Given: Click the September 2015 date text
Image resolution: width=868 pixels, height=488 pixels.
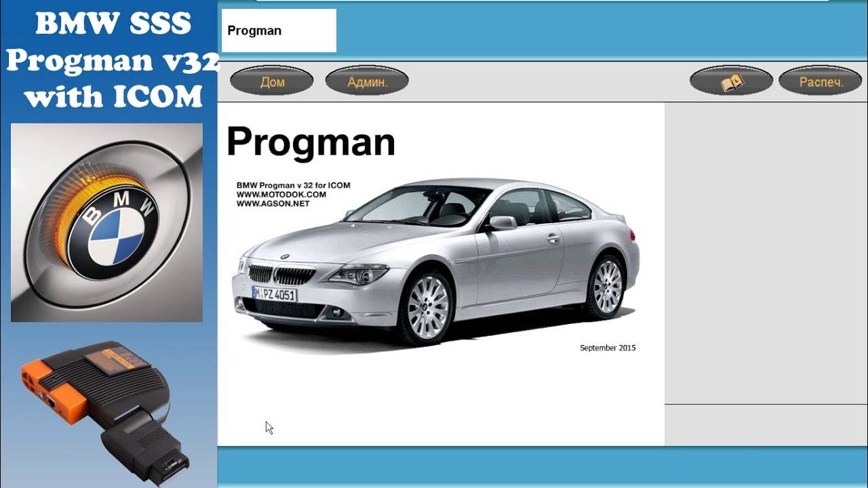Looking at the screenshot, I should tap(608, 348).
